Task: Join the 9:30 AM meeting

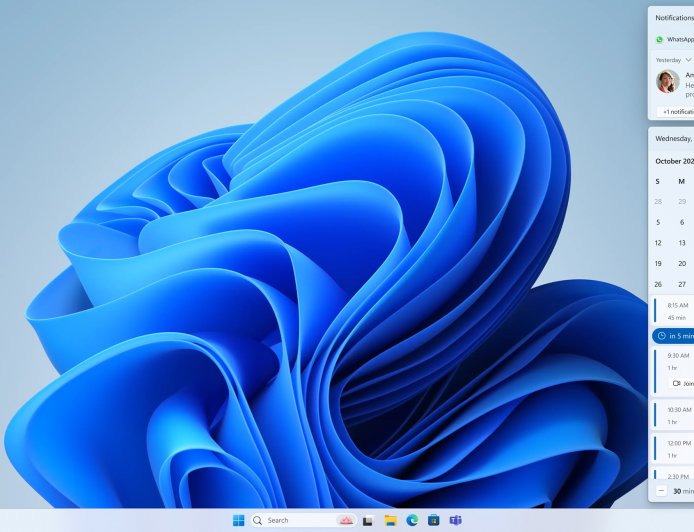Action: click(x=682, y=383)
